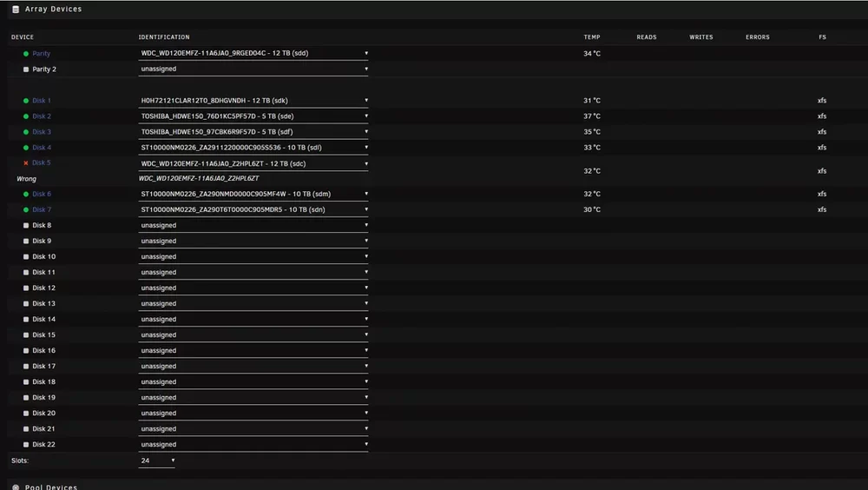
Task: Open the Disk 19 unassigned dropdown
Action: tap(253, 397)
